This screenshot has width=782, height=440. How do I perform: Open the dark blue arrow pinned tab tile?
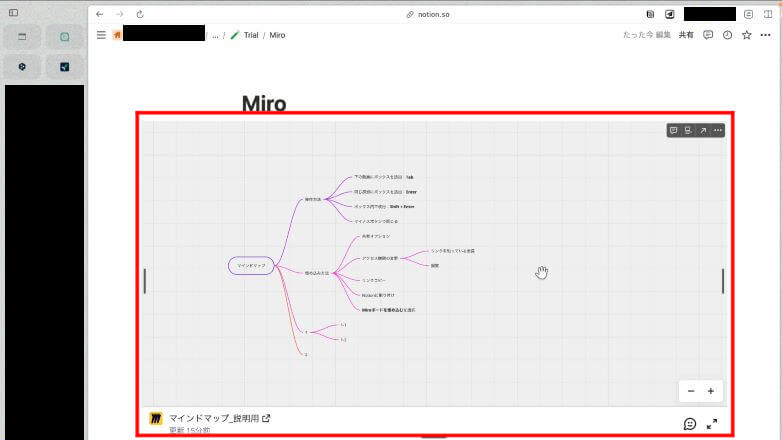click(65, 67)
